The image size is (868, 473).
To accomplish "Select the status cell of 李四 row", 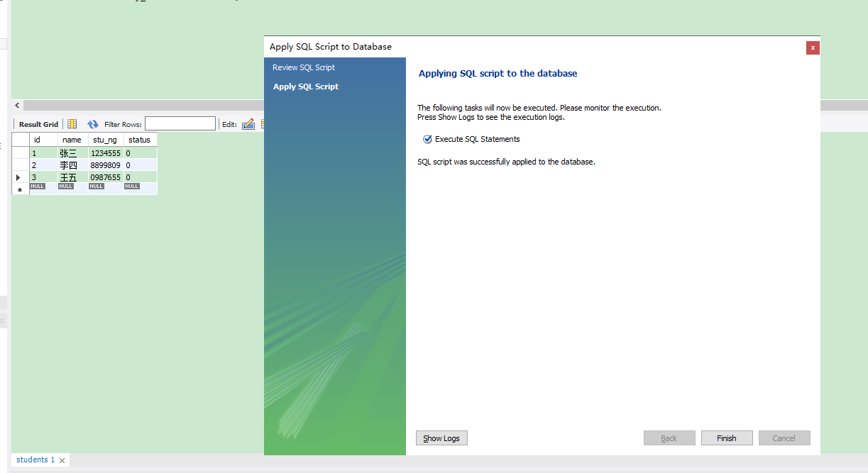I will tap(140, 165).
